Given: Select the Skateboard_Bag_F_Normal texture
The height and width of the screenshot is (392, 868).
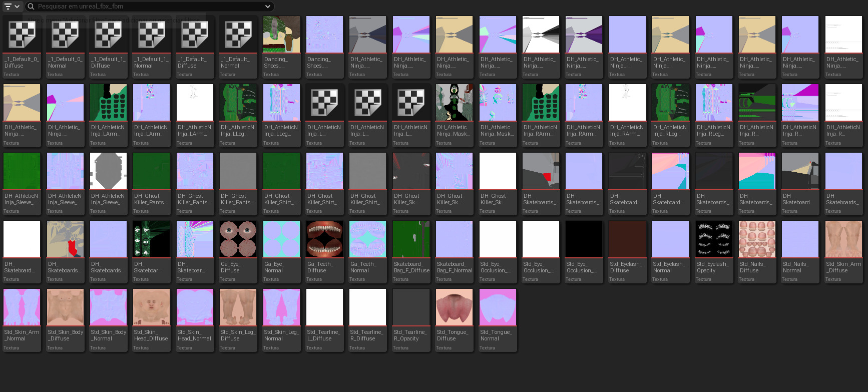Looking at the screenshot, I should click(455, 251).
